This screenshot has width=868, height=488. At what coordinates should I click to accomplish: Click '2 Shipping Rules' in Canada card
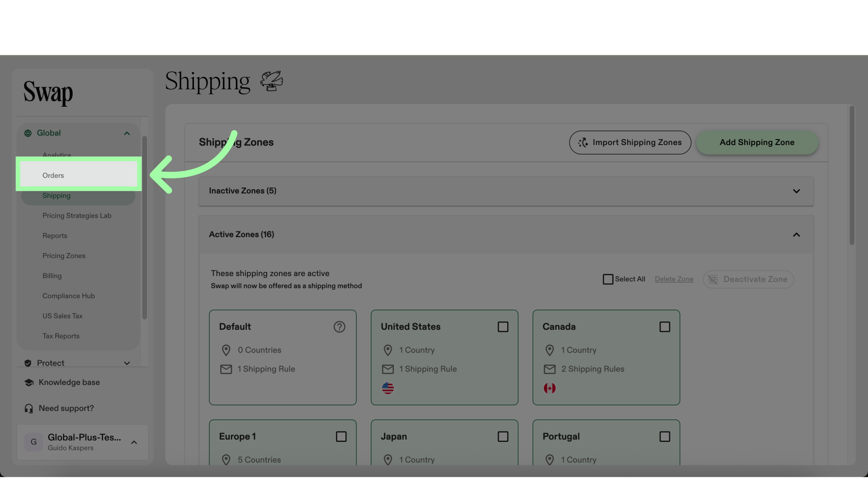(593, 369)
